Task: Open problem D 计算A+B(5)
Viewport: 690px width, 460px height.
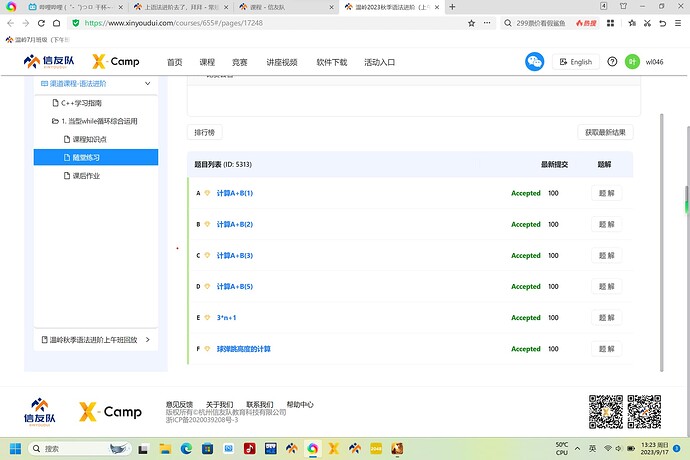Action: pos(235,286)
